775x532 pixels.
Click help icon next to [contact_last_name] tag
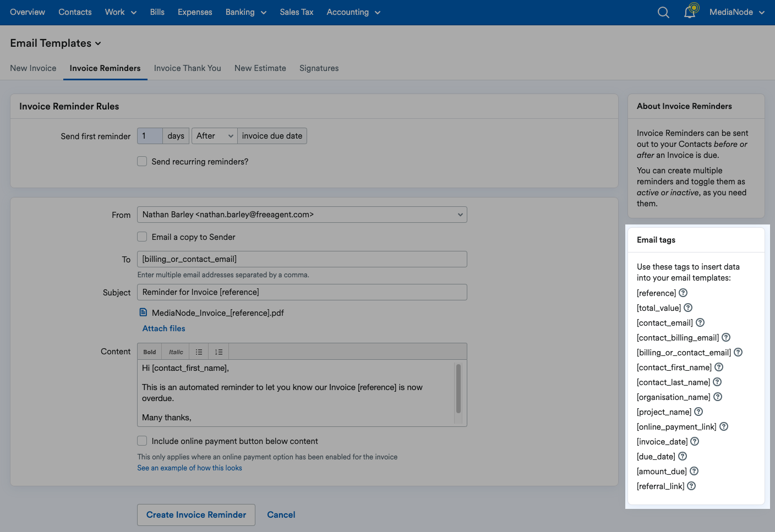coord(717,382)
